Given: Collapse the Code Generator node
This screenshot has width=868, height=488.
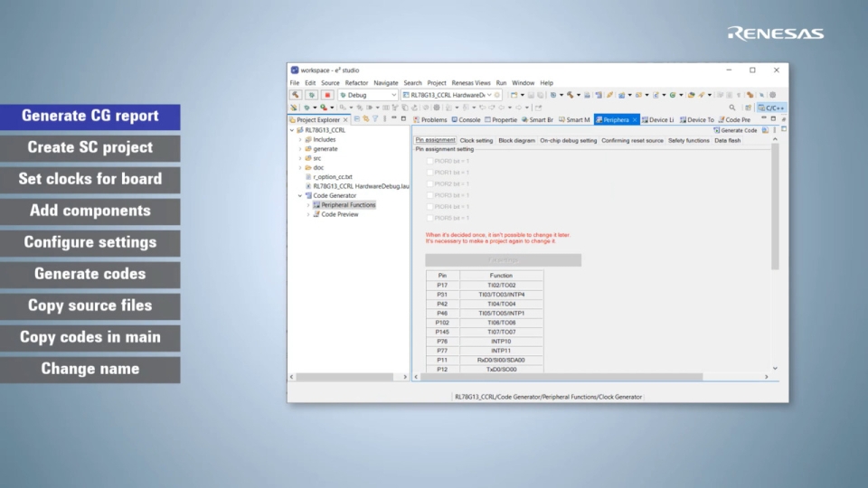Looking at the screenshot, I should coord(300,196).
